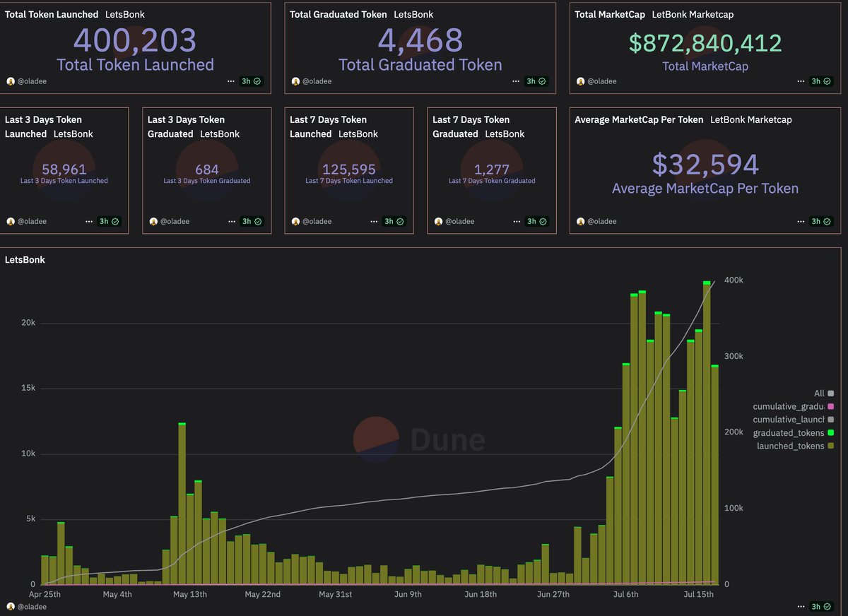This screenshot has width=848, height=616.
Task: Click the 3h refresh badge on Last 7 Days Token Graduated card
Action: [x=536, y=221]
